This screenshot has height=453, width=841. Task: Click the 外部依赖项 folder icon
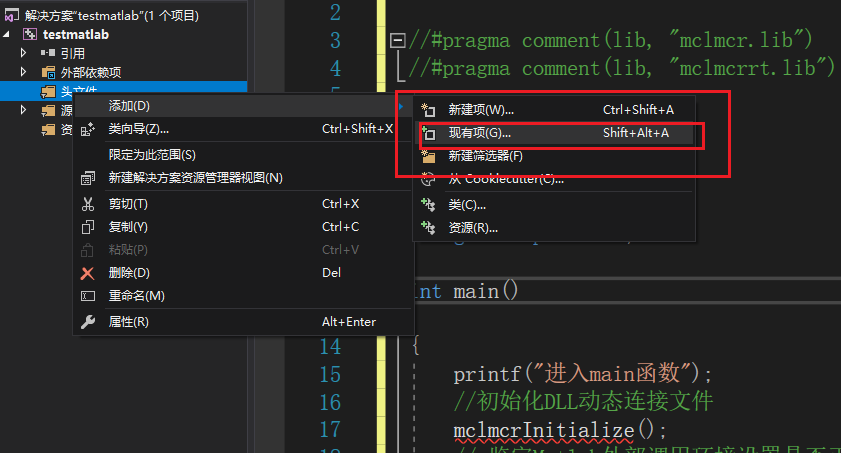(48, 72)
